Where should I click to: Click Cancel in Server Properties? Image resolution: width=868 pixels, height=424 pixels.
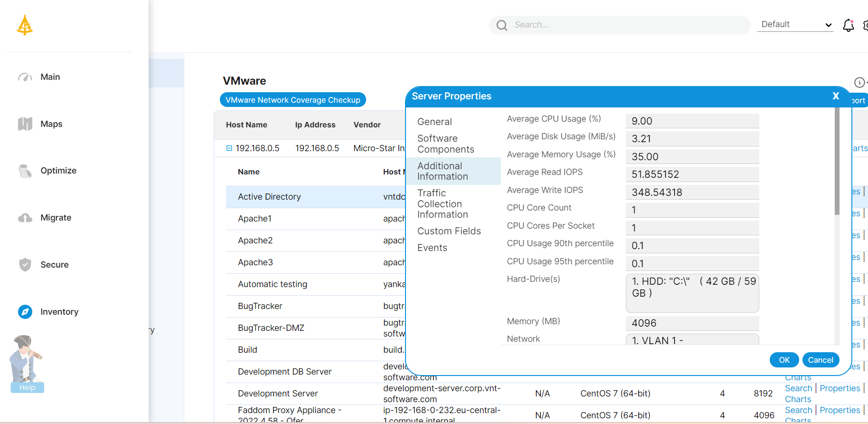tap(821, 360)
